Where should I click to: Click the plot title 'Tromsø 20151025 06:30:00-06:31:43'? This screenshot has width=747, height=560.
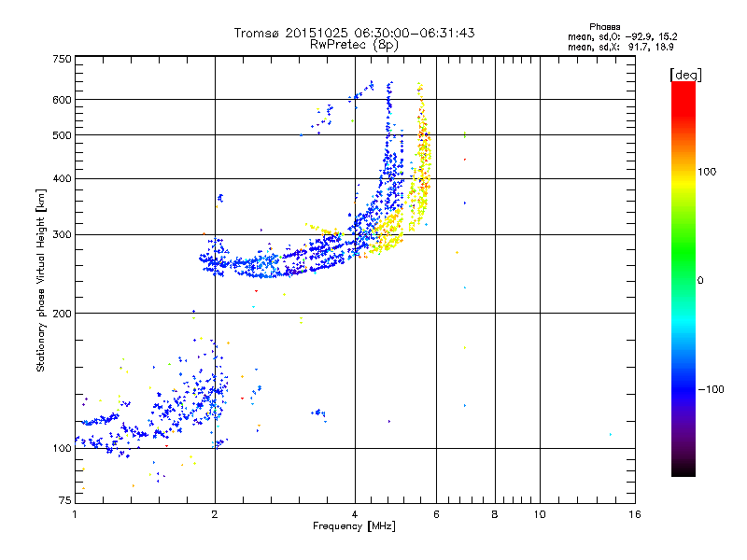click(x=354, y=33)
